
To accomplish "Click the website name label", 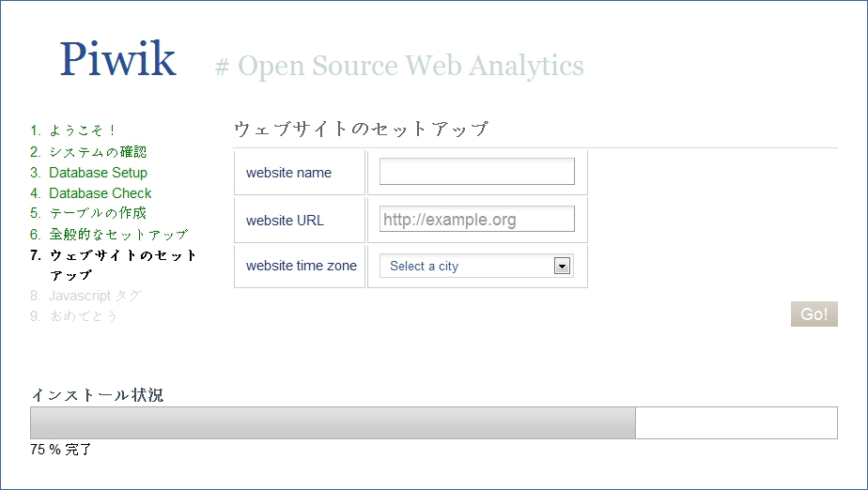I will 288,173.
